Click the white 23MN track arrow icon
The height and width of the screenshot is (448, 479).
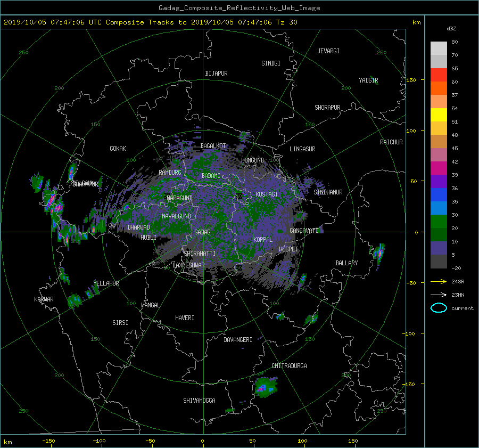tap(439, 295)
